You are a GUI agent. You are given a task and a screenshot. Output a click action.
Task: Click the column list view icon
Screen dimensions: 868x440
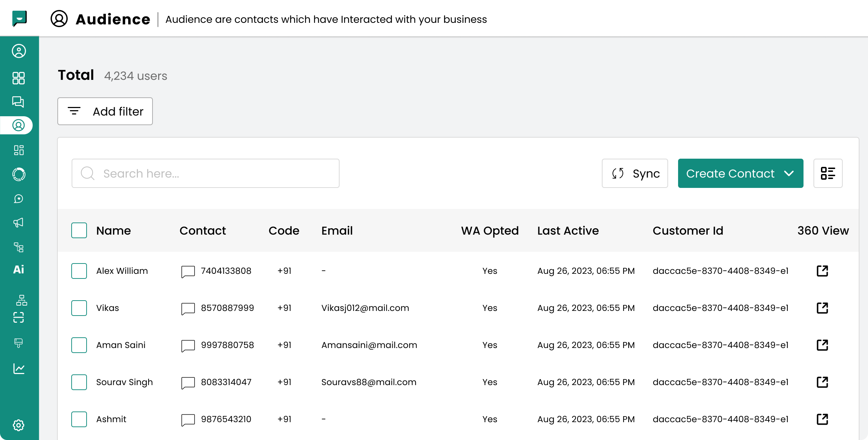click(828, 173)
